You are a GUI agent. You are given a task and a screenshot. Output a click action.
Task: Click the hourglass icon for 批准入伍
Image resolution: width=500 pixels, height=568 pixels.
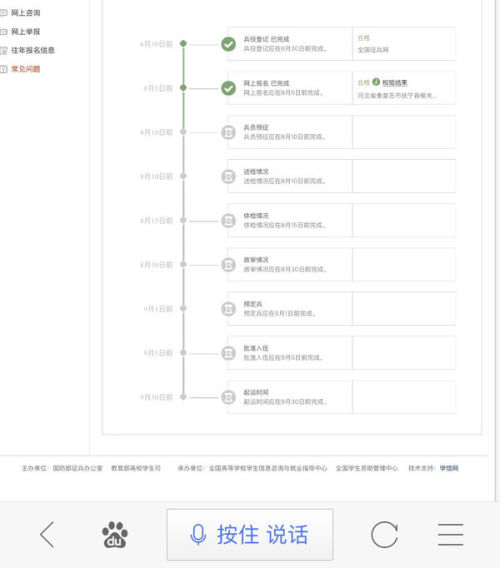(x=229, y=353)
